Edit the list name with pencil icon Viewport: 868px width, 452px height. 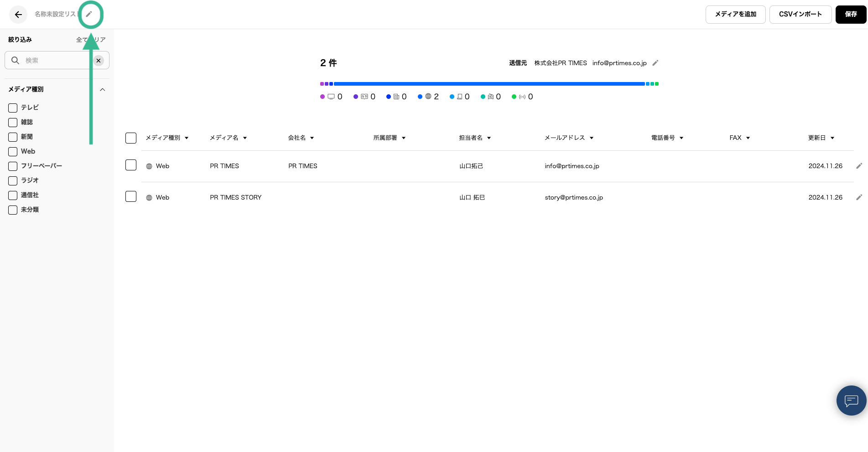[89, 14]
